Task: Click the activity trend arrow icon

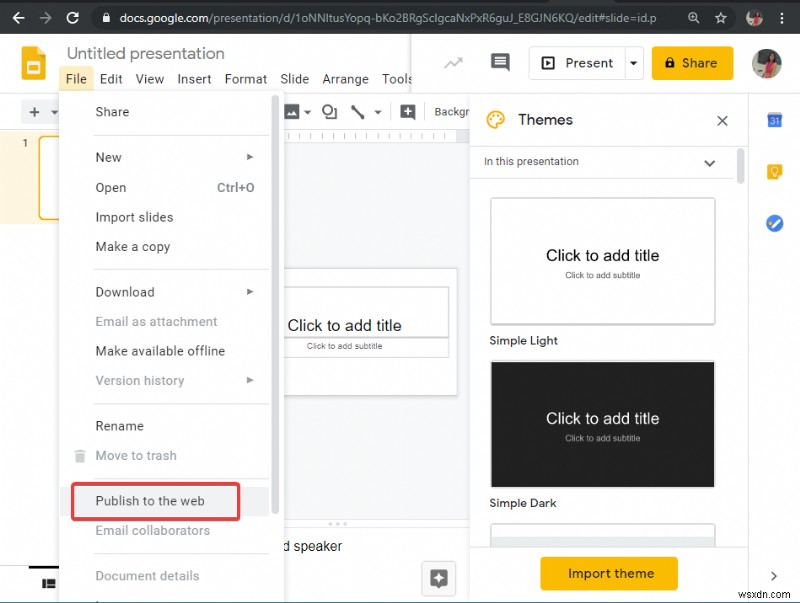Action: point(454,63)
